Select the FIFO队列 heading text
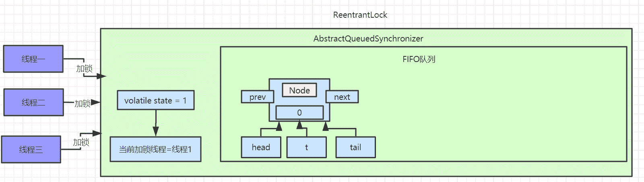The image size is (644, 182). (x=419, y=59)
